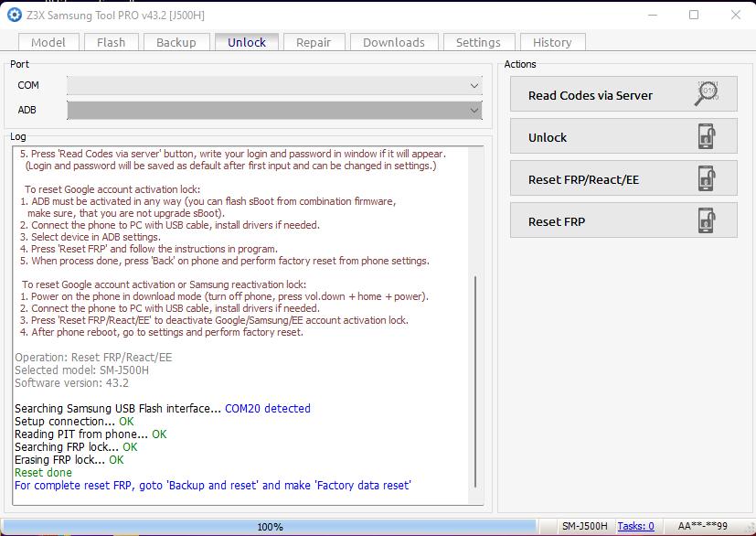Click 'Reset done' log line
This screenshot has width=756, height=536.
tap(43, 473)
